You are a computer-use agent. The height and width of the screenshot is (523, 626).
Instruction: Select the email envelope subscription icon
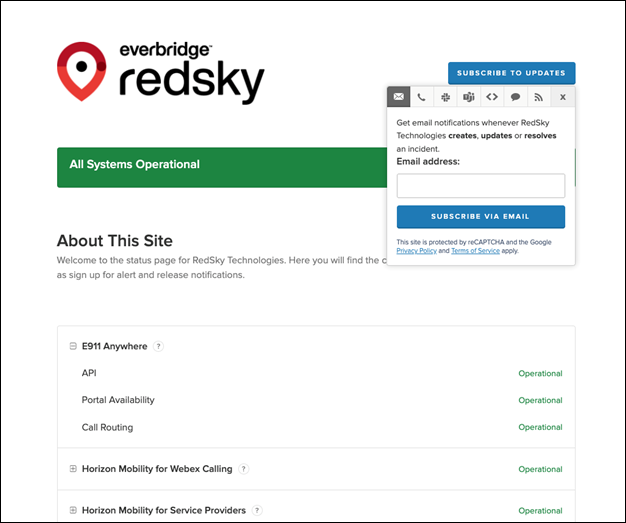[398, 97]
